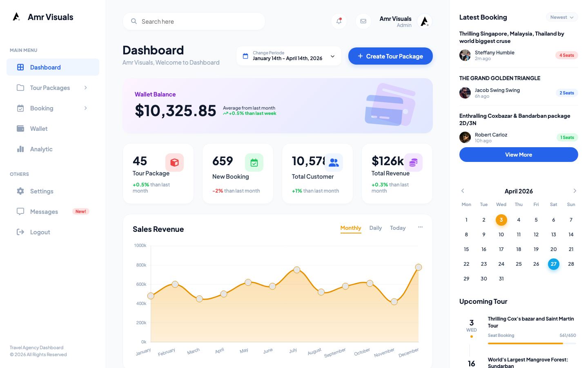This screenshot has height=368, width=588.
Task: Expand the Tour Packages chevron
Action: [85, 88]
